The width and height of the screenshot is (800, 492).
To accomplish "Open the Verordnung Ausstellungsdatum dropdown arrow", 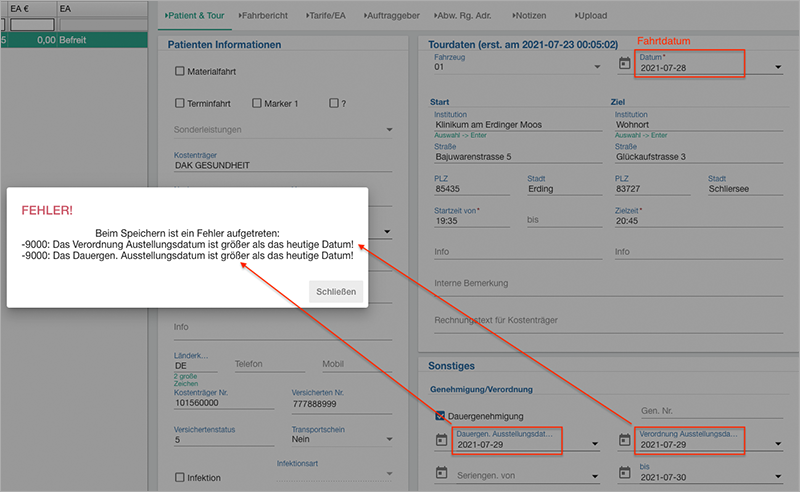I will tap(780, 445).
